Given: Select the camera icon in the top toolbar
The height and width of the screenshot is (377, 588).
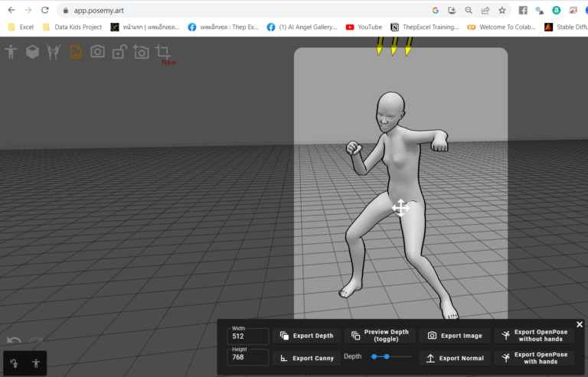Looking at the screenshot, I should (x=97, y=51).
